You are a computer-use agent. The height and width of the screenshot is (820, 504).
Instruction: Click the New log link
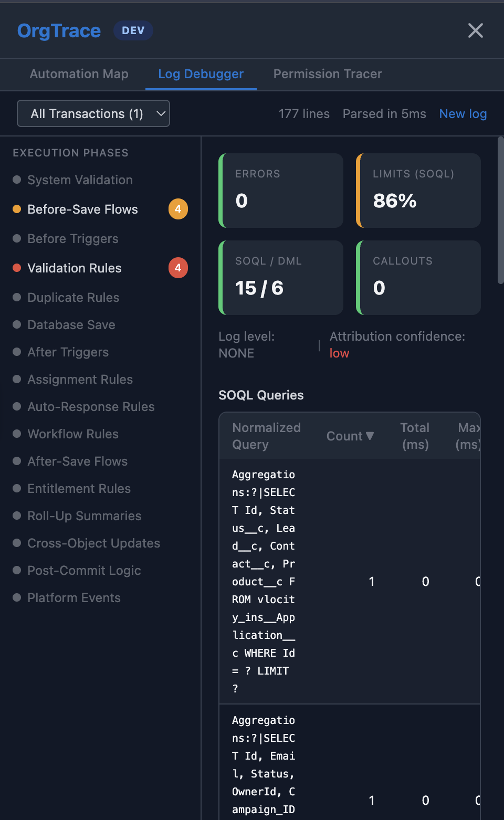pos(463,114)
